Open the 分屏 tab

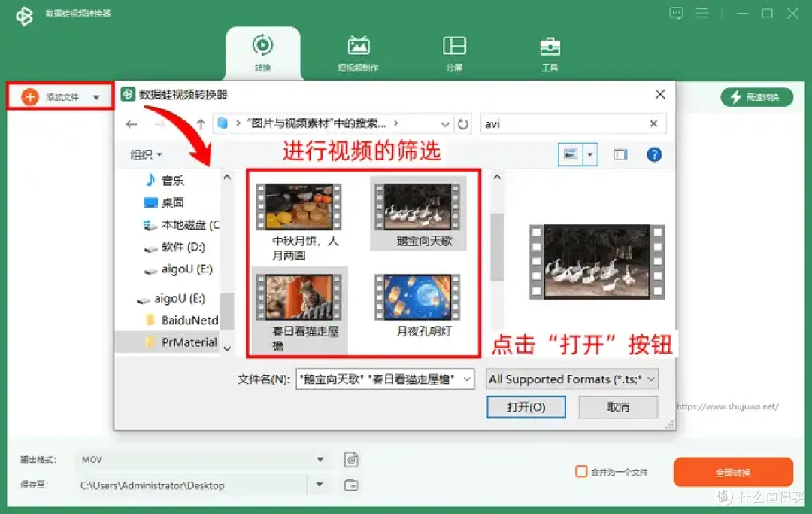pyautogui.click(x=454, y=53)
